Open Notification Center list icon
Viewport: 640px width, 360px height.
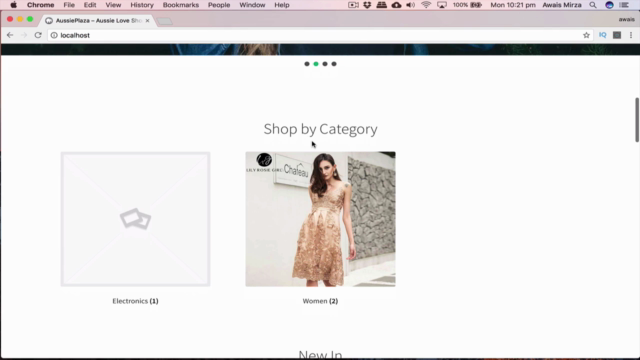coord(624,5)
